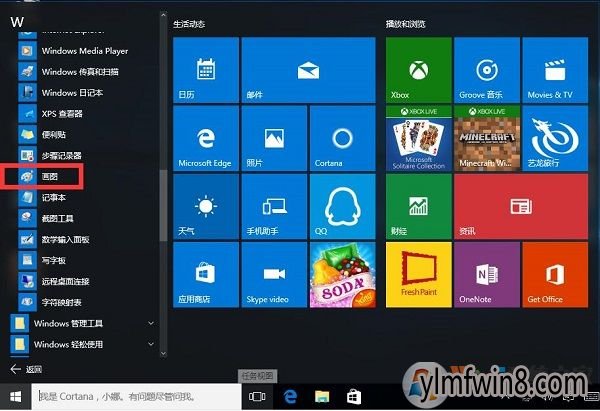Open File Explorer from taskbar
This screenshot has height=411, width=600.
click(x=322, y=396)
